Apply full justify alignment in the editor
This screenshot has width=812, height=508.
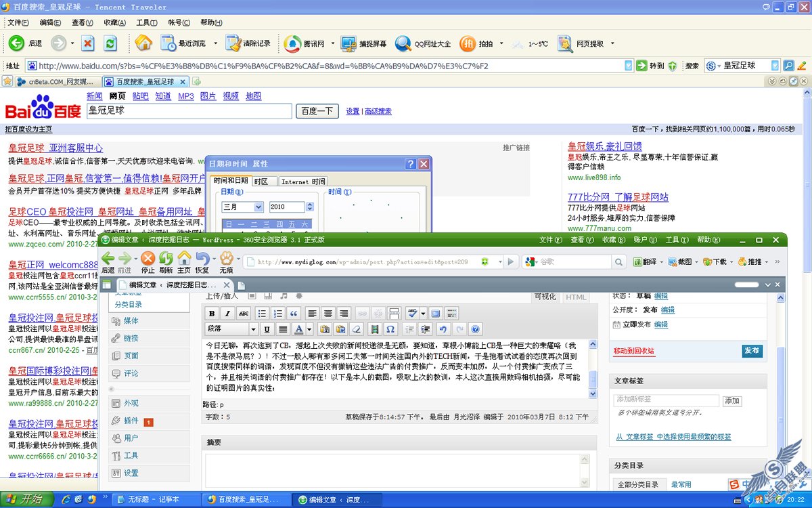coord(283,329)
